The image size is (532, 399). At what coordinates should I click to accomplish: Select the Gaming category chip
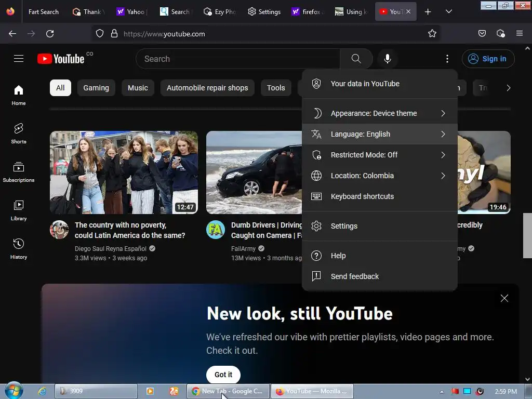pos(96,88)
